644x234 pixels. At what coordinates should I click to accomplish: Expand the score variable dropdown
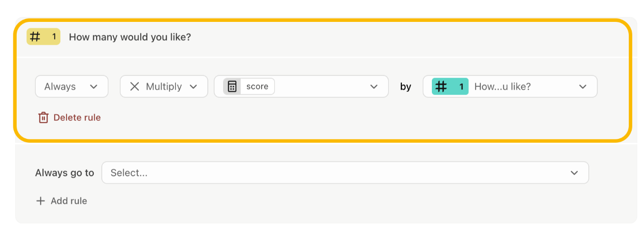(x=301, y=87)
